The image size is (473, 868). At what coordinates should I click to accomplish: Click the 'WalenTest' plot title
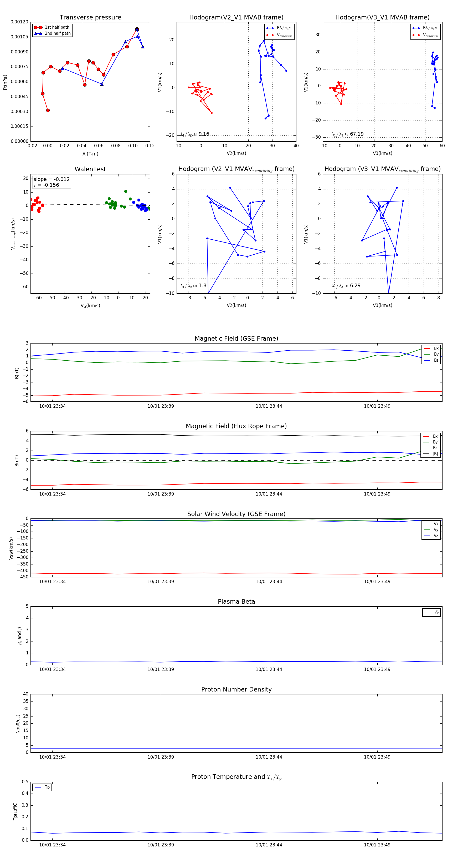(90, 169)
